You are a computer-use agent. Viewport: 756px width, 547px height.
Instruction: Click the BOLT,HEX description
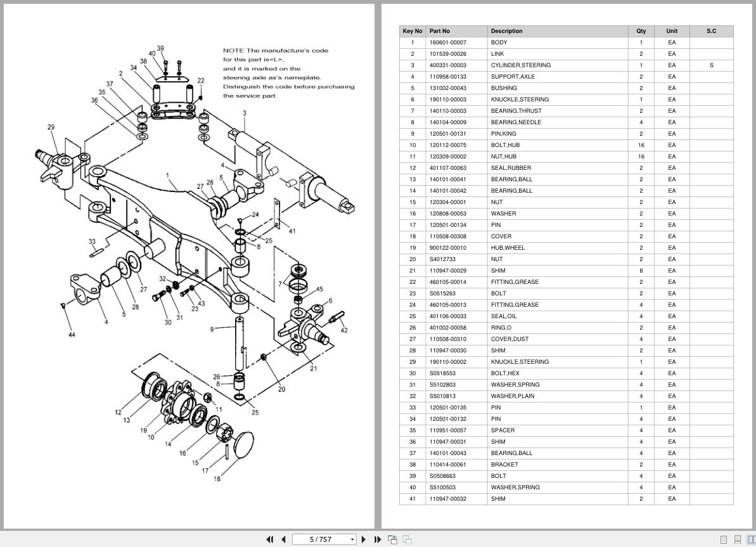[505, 373]
